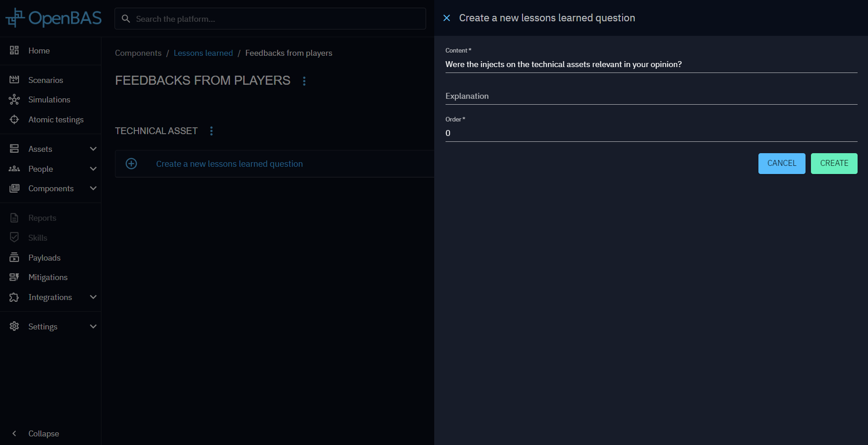868x445 pixels.
Task: Expand the Components section chevron
Action: pos(93,189)
